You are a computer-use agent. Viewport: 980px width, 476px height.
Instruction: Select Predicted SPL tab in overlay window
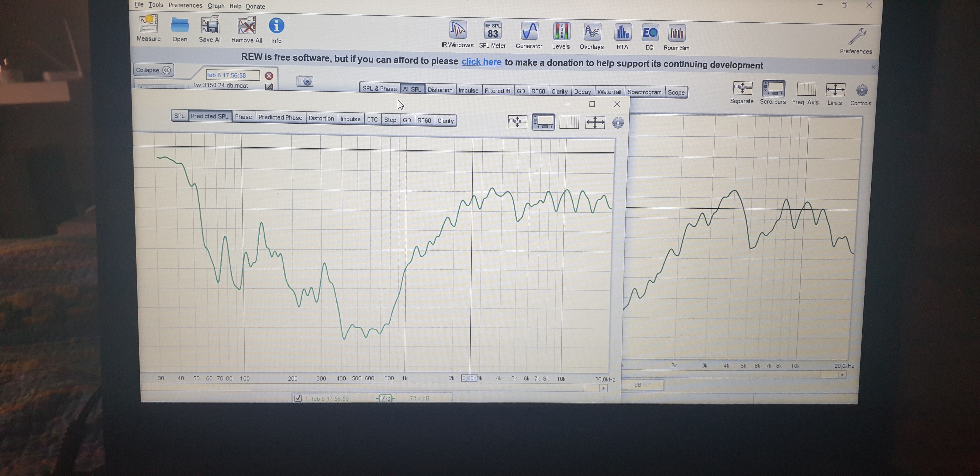click(209, 116)
